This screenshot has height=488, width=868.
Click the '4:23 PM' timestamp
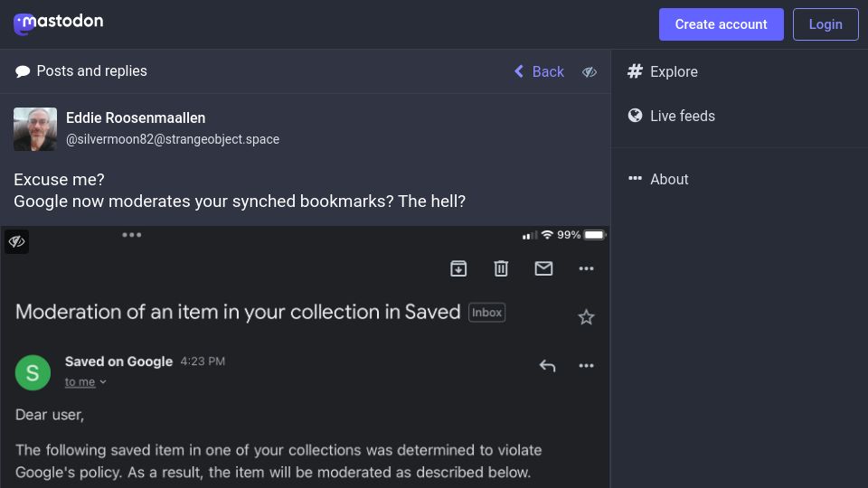(203, 361)
